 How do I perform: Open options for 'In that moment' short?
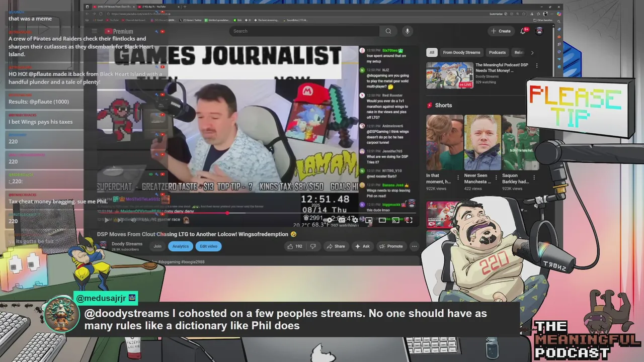pos(458,177)
